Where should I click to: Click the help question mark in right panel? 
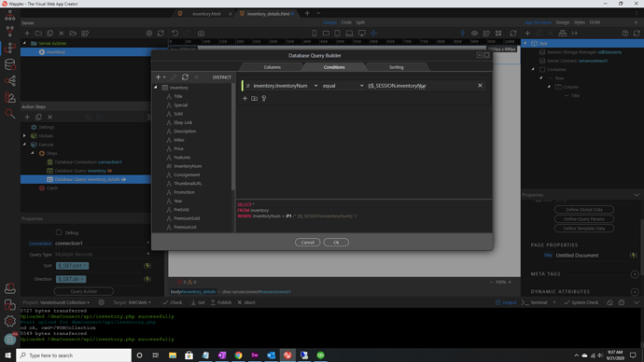coord(624,34)
